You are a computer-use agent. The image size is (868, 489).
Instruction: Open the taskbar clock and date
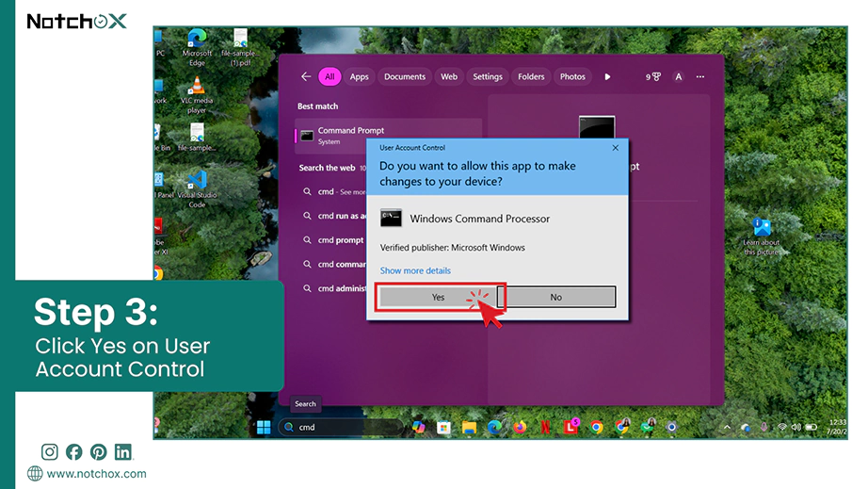tap(836, 427)
